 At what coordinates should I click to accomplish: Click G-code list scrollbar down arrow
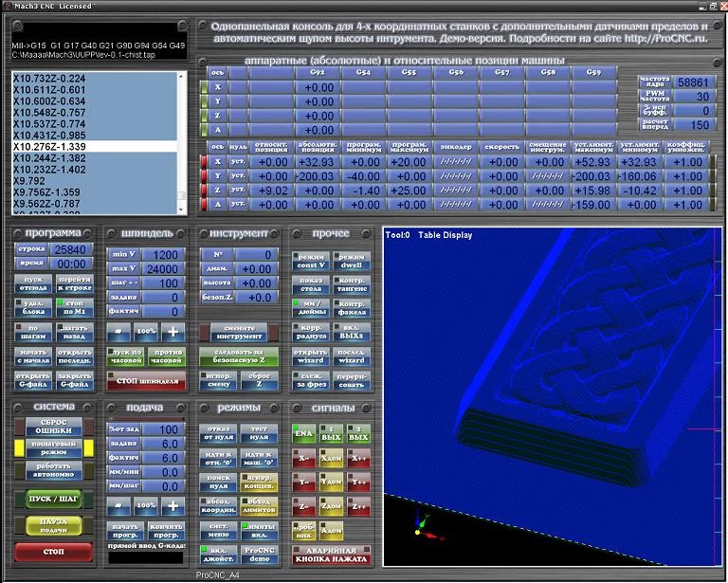tap(182, 210)
